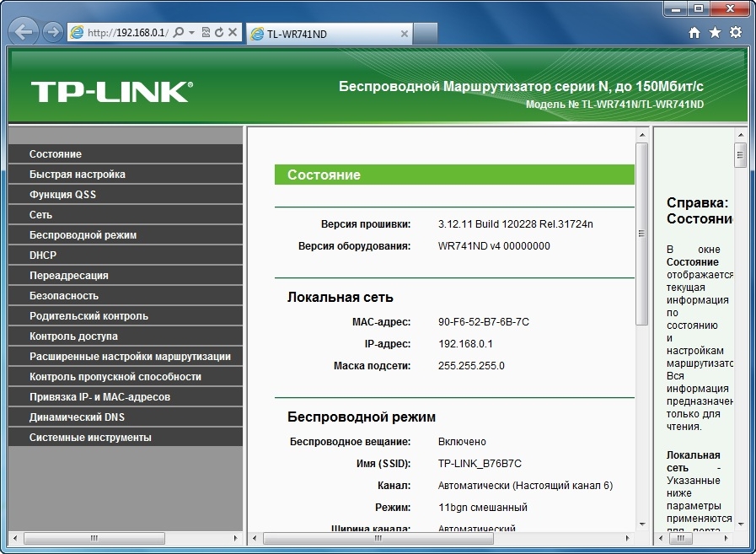The image size is (756, 554).
Task: Click the Справка: Состояние help heading
Action: click(x=700, y=211)
